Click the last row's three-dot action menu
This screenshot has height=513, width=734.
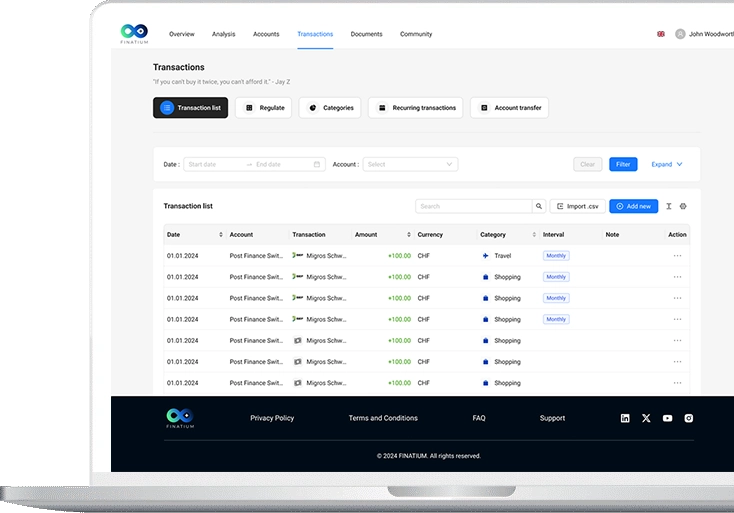tap(677, 383)
